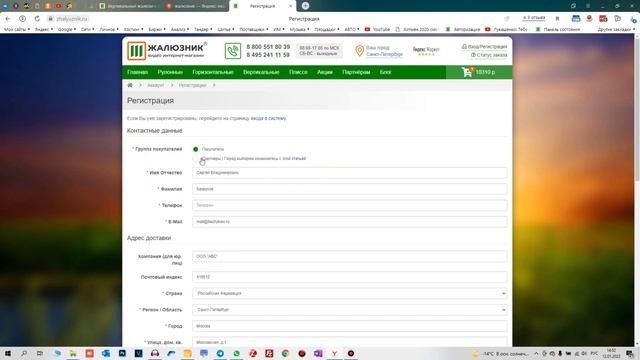This screenshot has width=640, height=360.
Task: Open the Хостинг bookmarks folder
Action: pos(133,29)
